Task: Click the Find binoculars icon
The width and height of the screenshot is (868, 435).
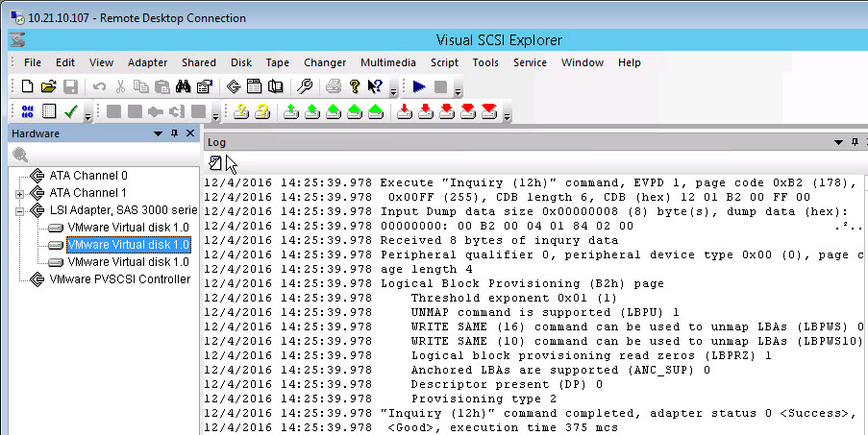Action: tap(184, 86)
